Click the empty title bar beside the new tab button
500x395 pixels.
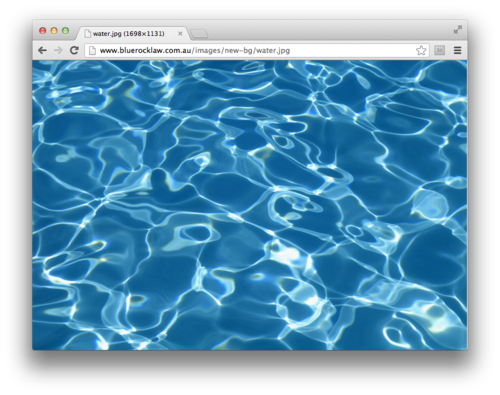(x=330, y=31)
